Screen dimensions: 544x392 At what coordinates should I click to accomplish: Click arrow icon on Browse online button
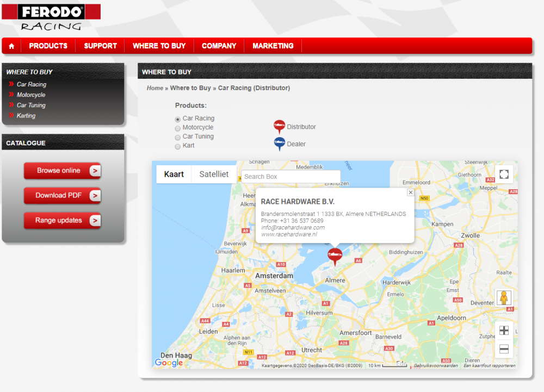coord(95,171)
